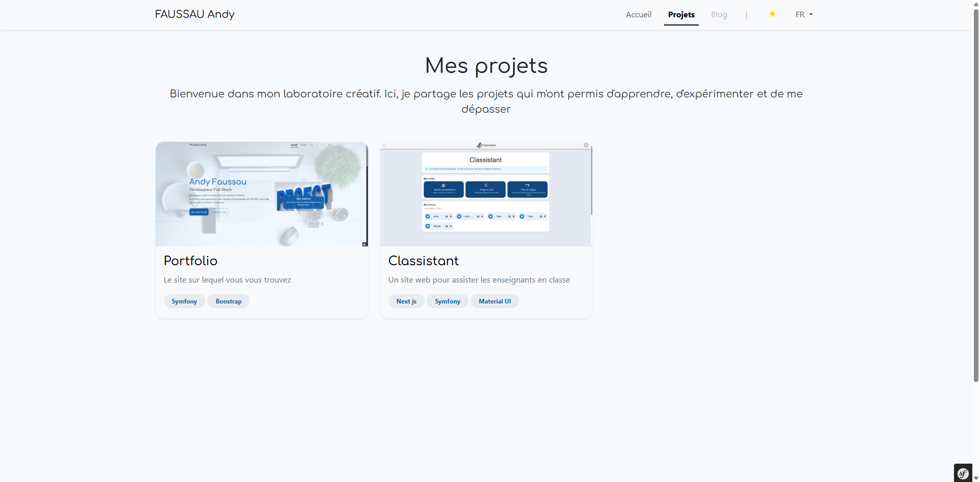Screen dimensions: 980x482
Task: Open the Symfony debug toolbar icon
Action: (963, 473)
